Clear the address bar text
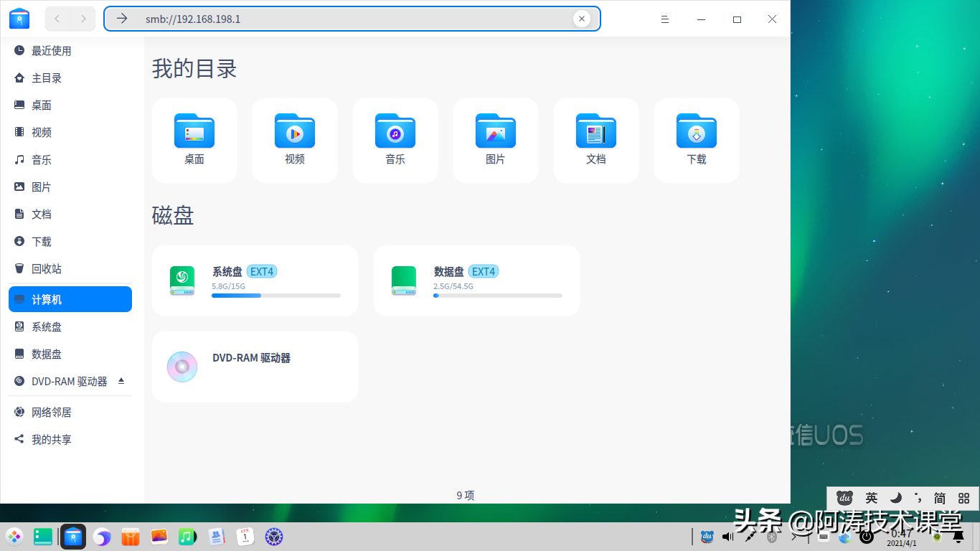The image size is (980, 551). [582, 19]
